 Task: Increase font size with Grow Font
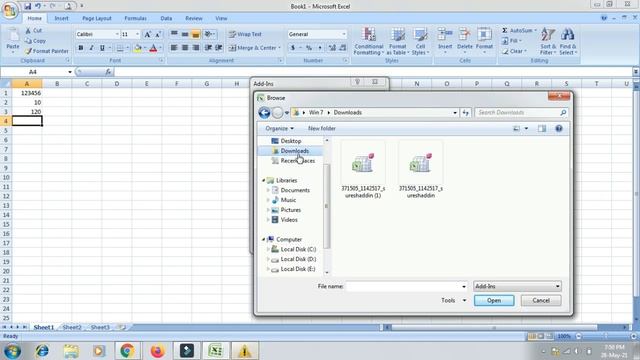(x=147, y=34)
